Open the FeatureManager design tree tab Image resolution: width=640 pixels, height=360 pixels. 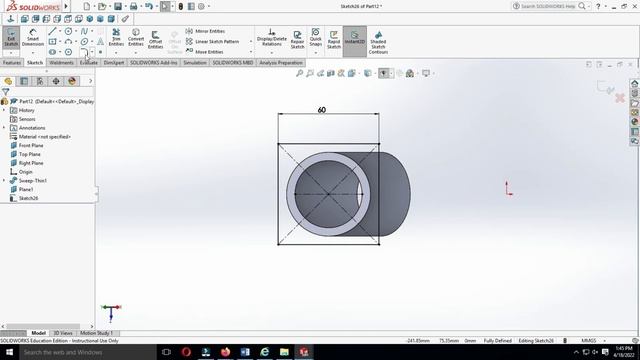pos(8,81)
